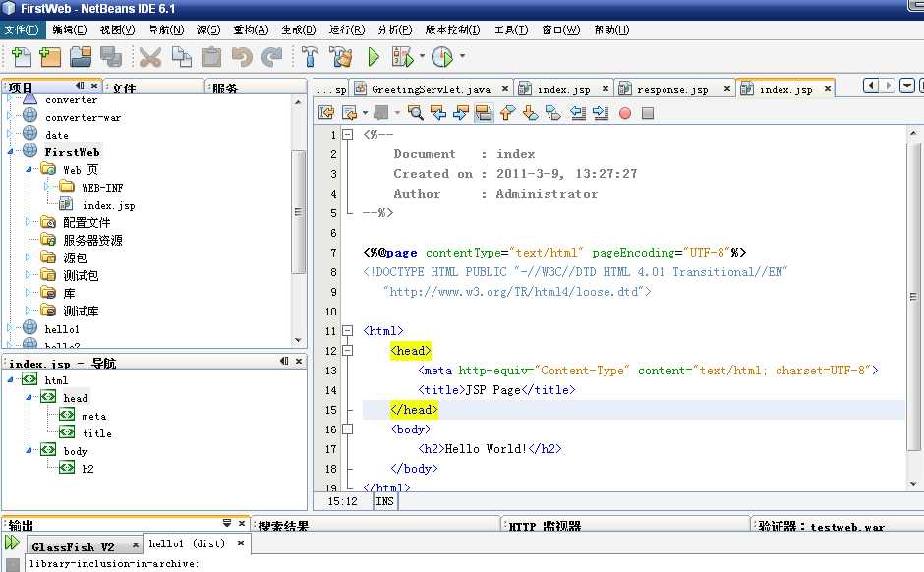Open the 运行(R) menu

click(346, 29)
